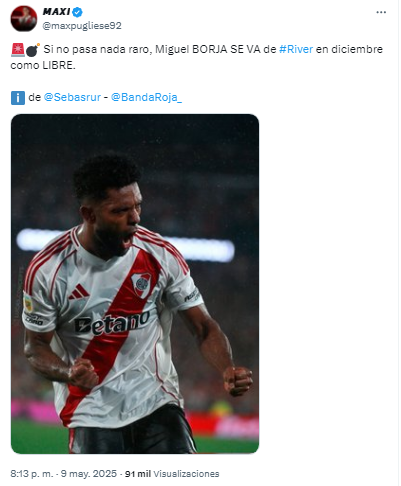
Task: Click the blue information emoji icon
Action: [x=18, y=98]
